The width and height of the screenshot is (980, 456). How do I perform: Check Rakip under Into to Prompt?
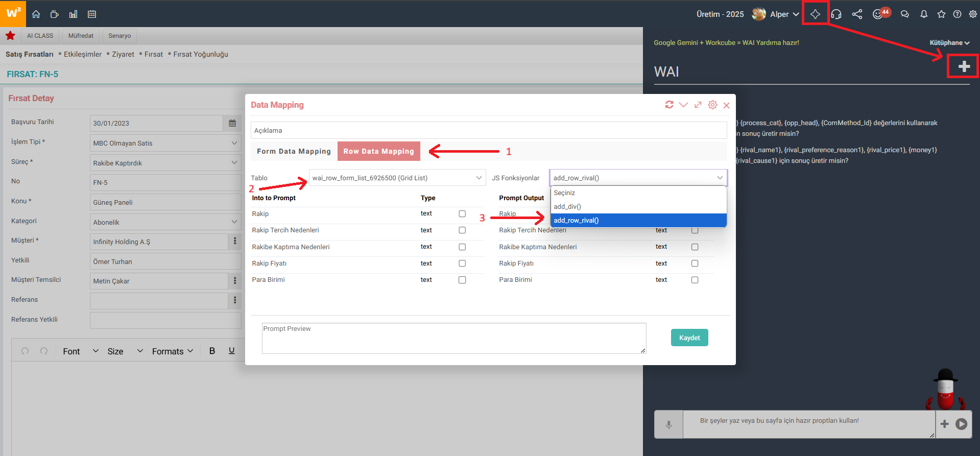pyautogui.click(x=462, y=214)
